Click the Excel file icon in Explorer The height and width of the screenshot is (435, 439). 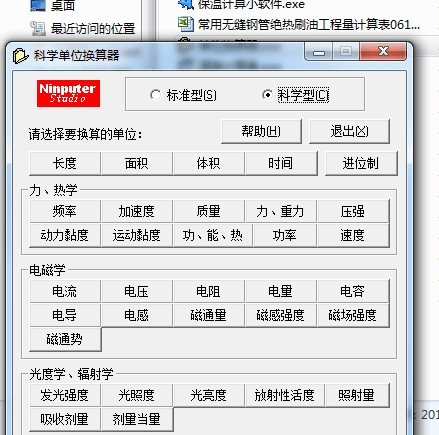pos(185,24)
